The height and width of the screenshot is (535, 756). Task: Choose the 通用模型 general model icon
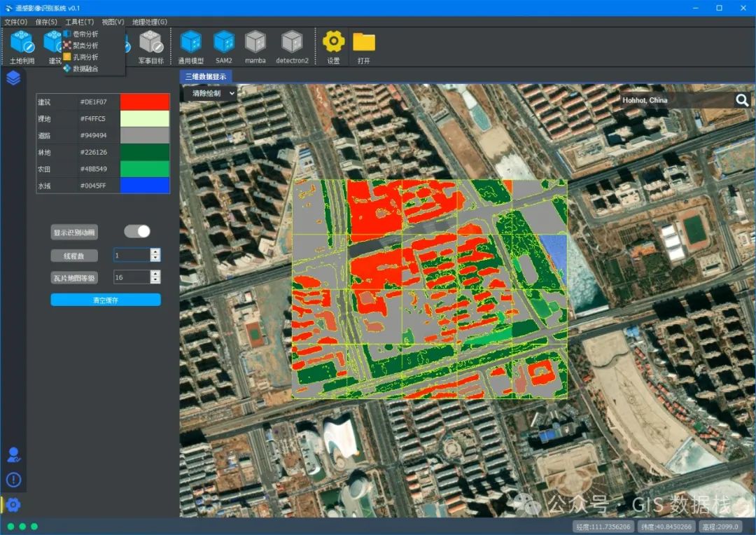pyautogui.click(x=191, y=47)
